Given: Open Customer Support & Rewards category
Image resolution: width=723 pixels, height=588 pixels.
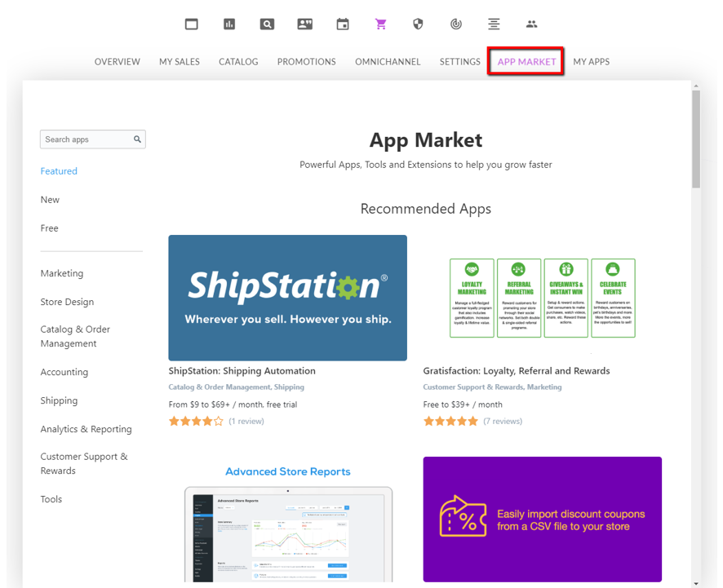Looking at the screenshot, I should click(x=84, y=463).
